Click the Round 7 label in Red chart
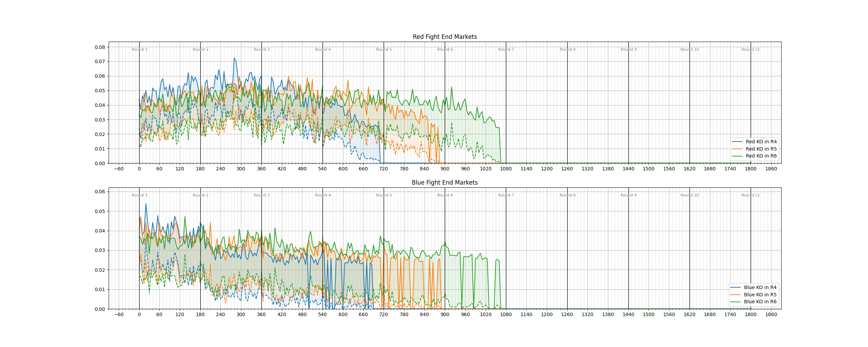Screen dimensions: 868x347 click(x=506, y=50)
